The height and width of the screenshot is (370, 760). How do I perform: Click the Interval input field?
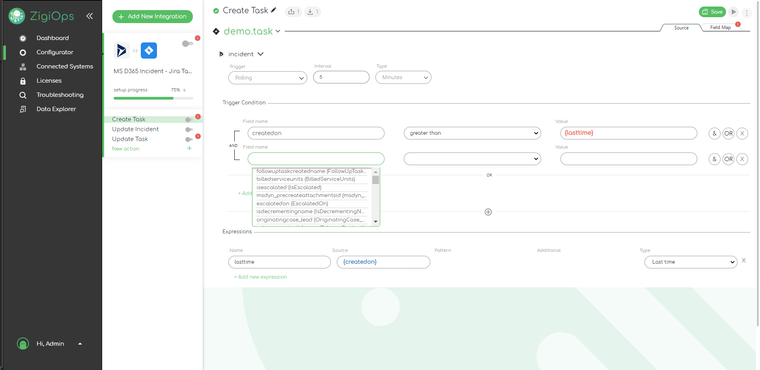tap(341, 77)
